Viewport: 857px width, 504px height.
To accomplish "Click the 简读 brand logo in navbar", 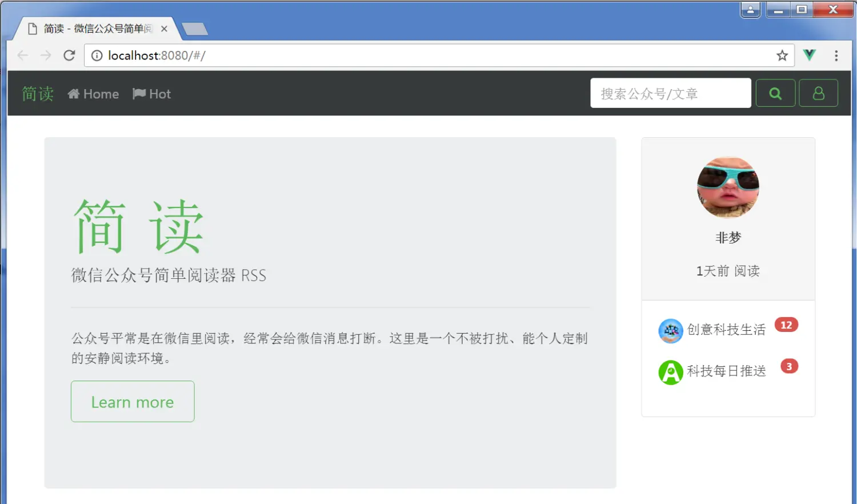I will 38,93.
